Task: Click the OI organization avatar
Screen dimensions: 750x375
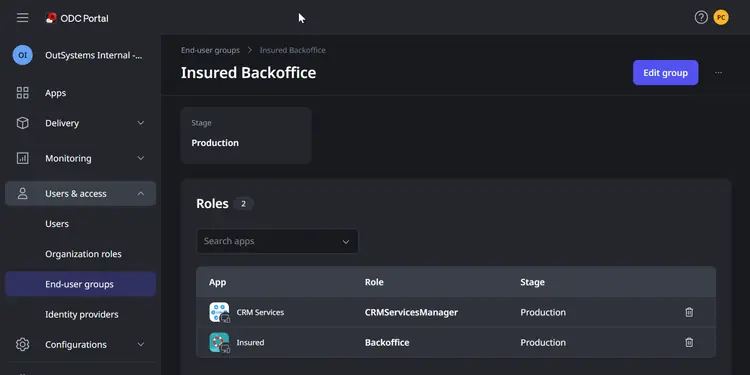Action: (22, 55)
